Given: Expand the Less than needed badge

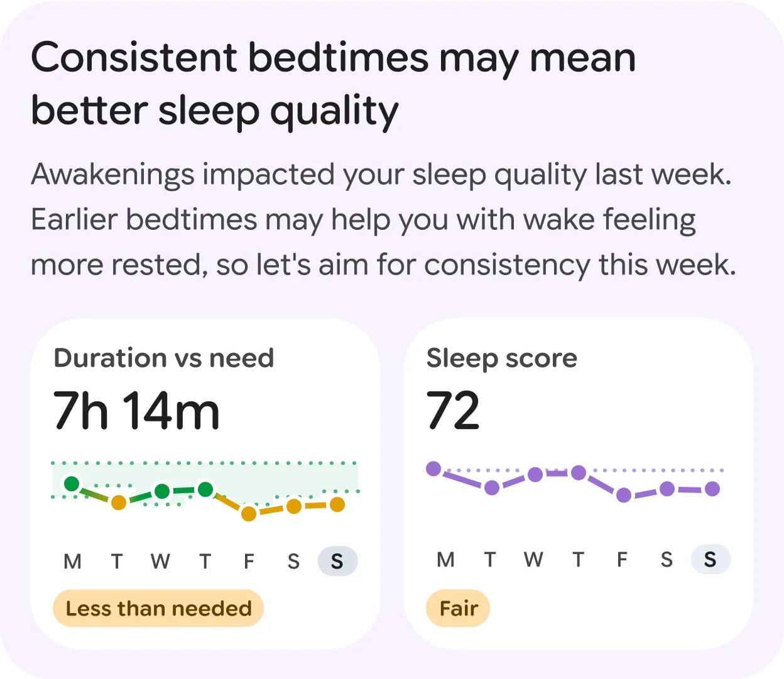Looking at the screenshot, I should [158, 607].
